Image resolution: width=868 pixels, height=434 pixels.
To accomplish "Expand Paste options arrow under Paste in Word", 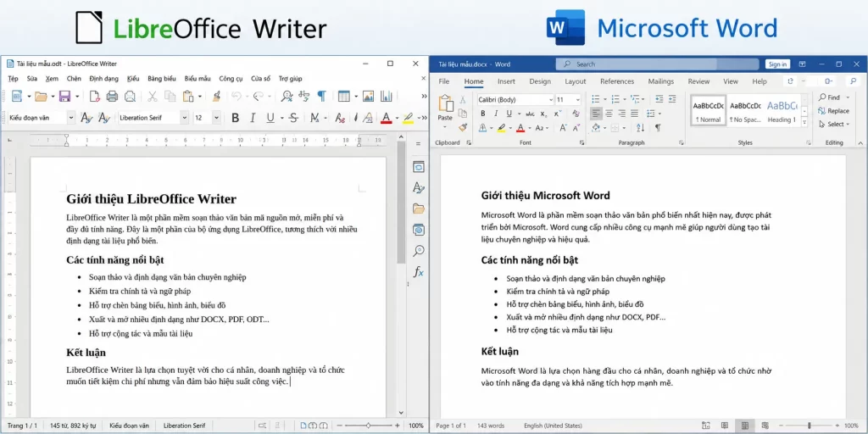I will coord(445,127).
